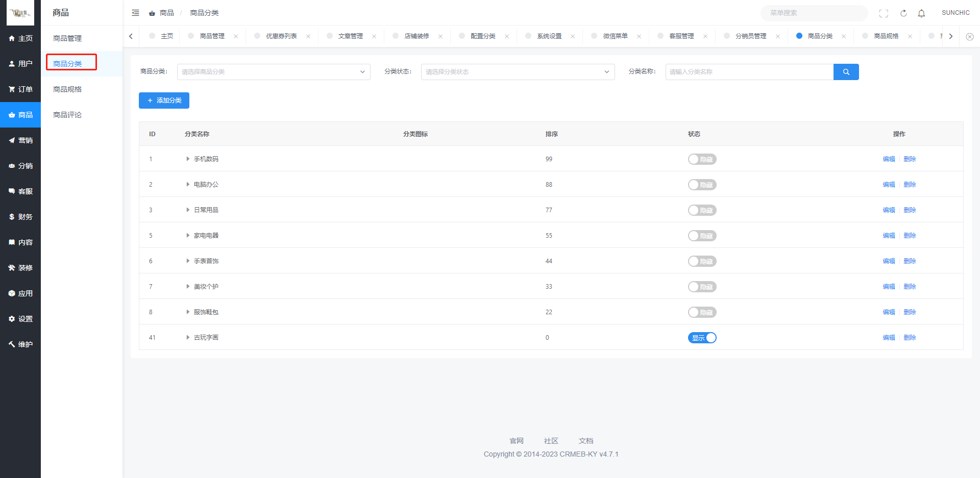Expand the 家电电器 category row
The image size is (980, 478).
[188, 236]
